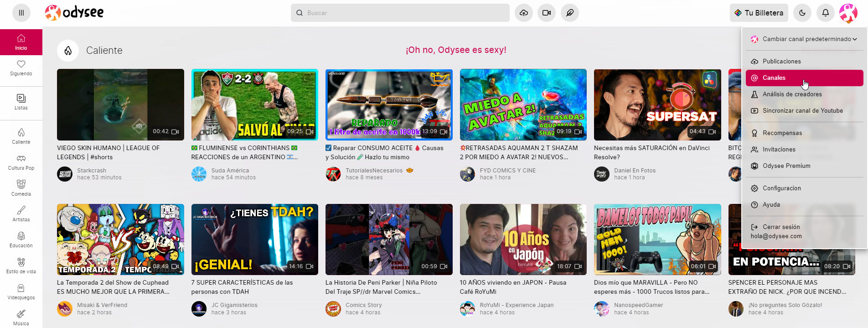This screenshot has width=868, height=328.
Task: Click the '¡Oh no, Odysee es sexy!' banner
Action: [x=456, y=50]
